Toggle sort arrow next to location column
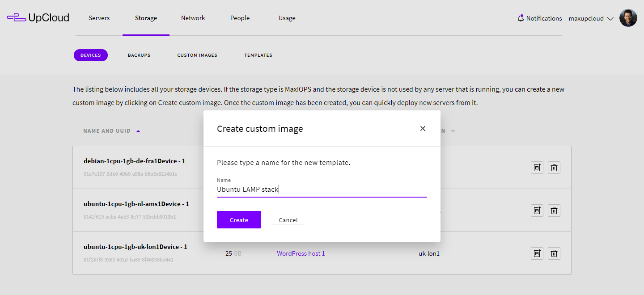 tap(453, 131)
